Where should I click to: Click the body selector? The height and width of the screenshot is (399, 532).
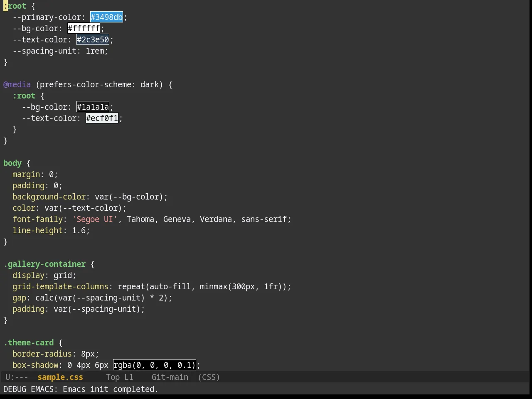(12, 163)
